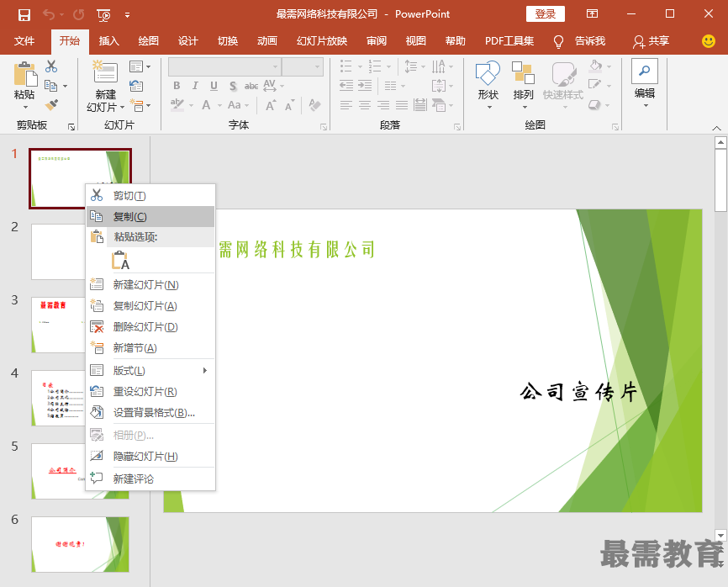Image resolution: width=728 pixels, height=587 pixels.
Task: Switch to the 动画 tab
Action: [267, 41]
